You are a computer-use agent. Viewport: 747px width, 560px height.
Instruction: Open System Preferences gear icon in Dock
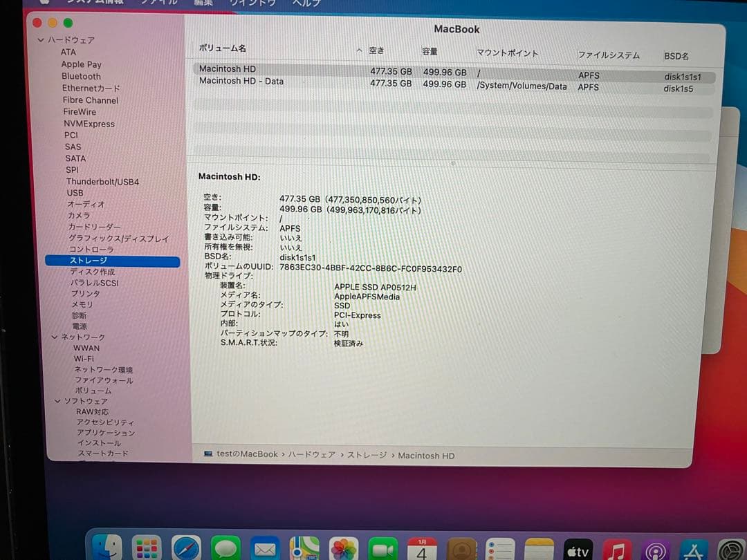[731, 551]
